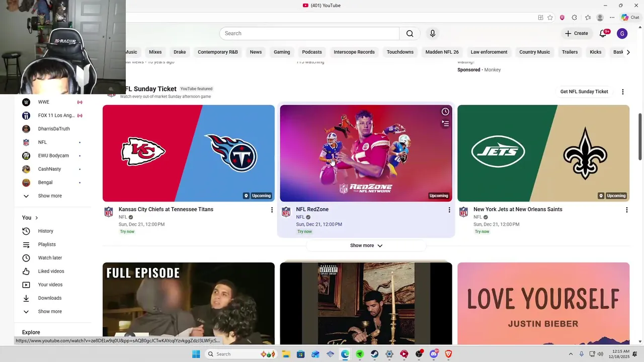
Task: Open File Explorer from the taskbar
Action: click(286, 354)
